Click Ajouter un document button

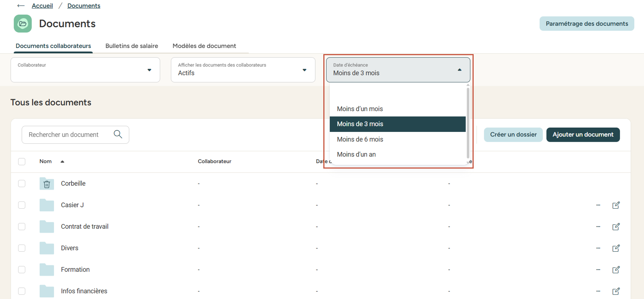click(582, 135)
